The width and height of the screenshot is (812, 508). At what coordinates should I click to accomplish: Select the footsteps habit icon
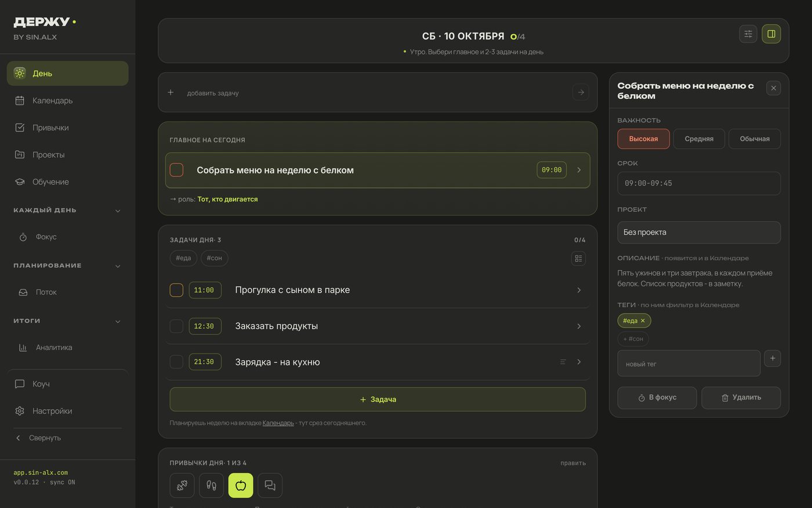click(x=211, y=485)
